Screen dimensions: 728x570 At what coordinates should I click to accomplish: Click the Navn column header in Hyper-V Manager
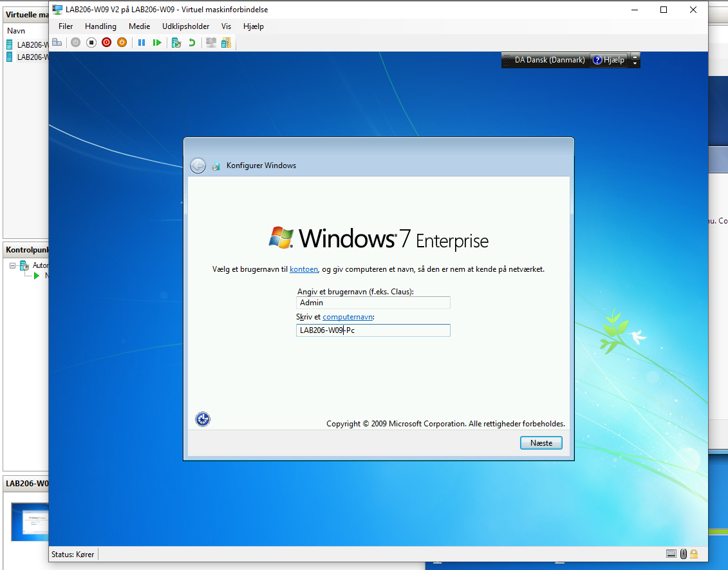point(16,31)
